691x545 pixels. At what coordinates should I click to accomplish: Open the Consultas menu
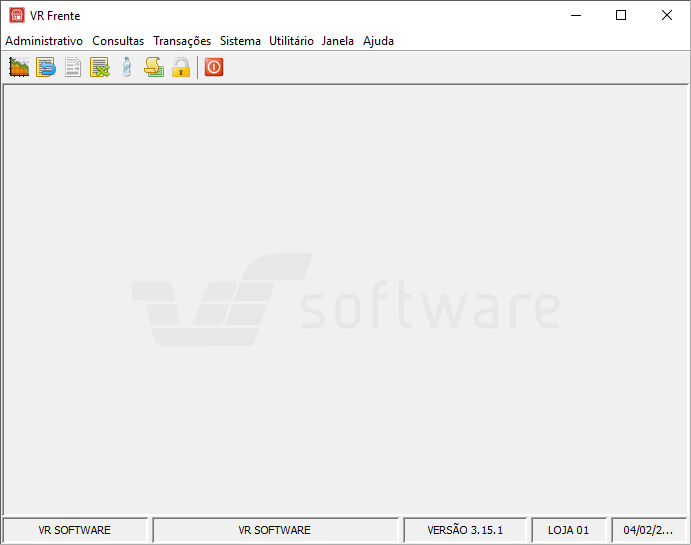[x=118, y=41]
